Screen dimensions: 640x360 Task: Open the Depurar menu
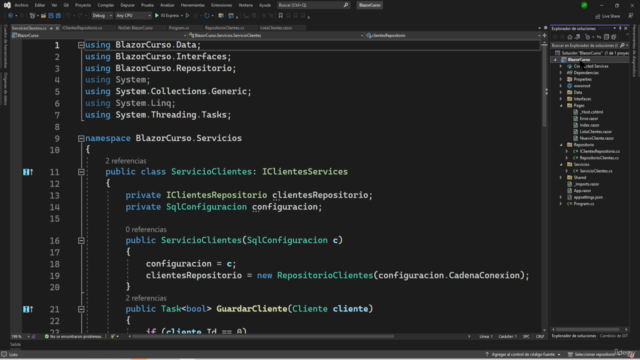[x=127, y=5]
